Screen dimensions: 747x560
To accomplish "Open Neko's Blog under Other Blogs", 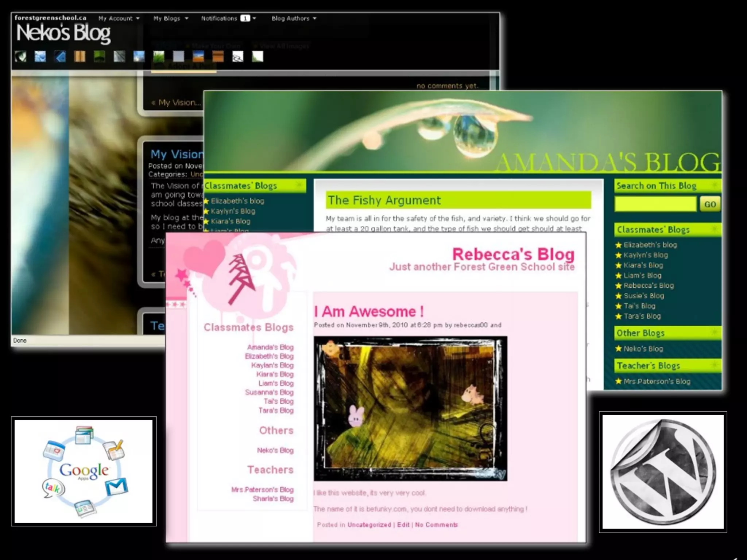I will point(643,349).
